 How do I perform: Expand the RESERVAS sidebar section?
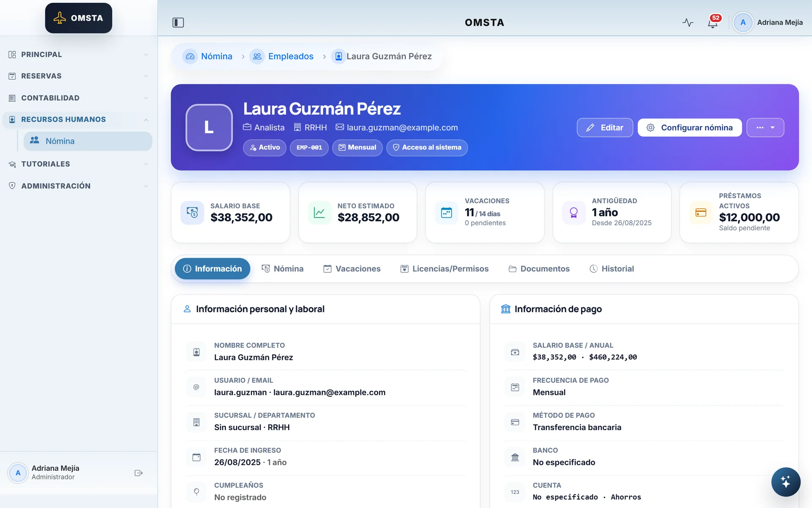click(x=79, y=76)
